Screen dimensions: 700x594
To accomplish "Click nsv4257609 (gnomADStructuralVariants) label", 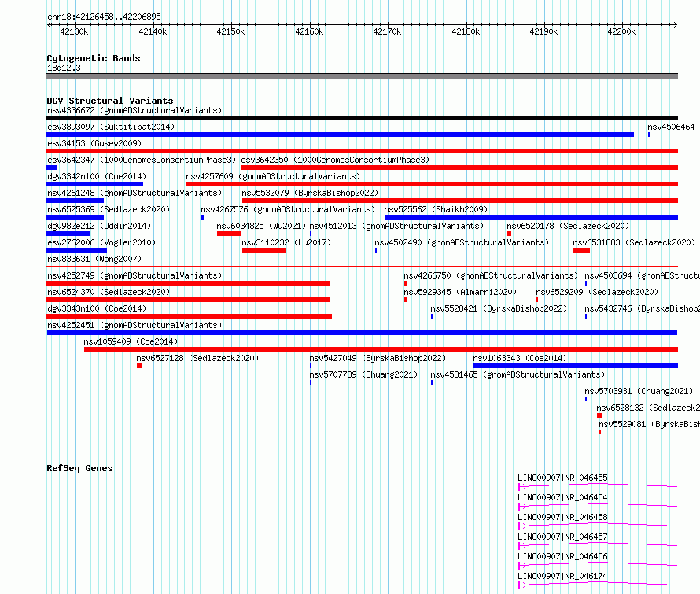I will tap(273, 176).
